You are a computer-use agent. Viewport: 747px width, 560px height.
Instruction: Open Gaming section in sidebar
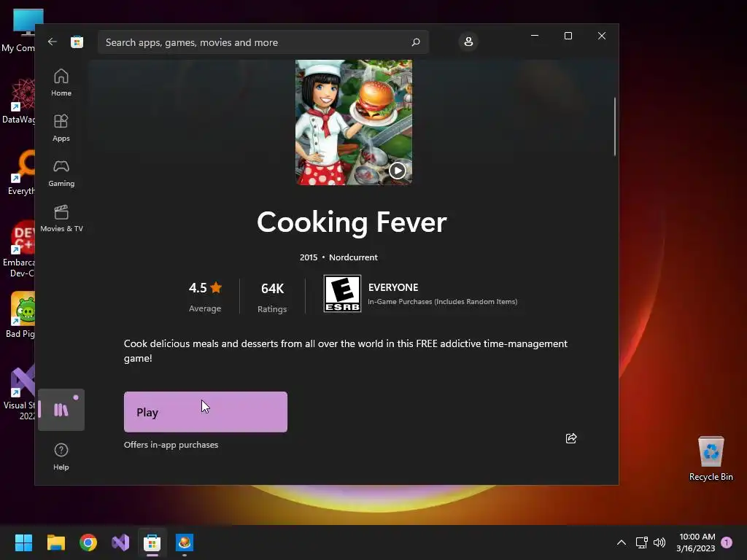(61, 173)
